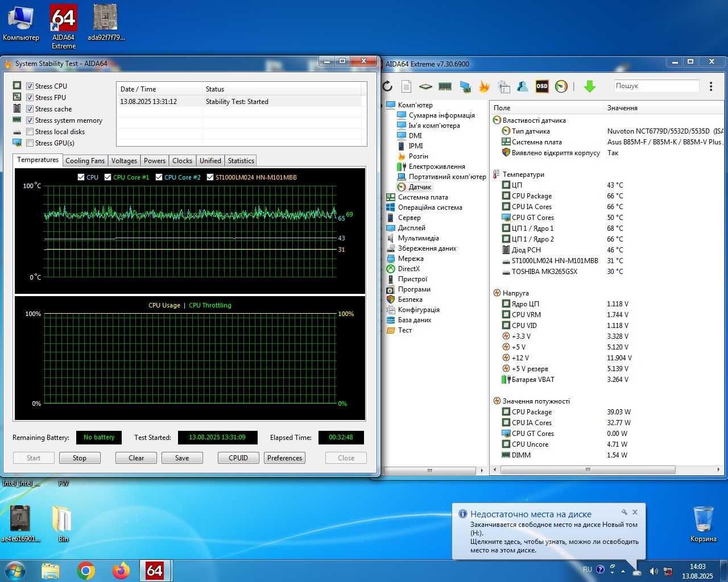Select the Діод PCH temperature row
This screenshot has height=582, width=728.
coord(607,250)
